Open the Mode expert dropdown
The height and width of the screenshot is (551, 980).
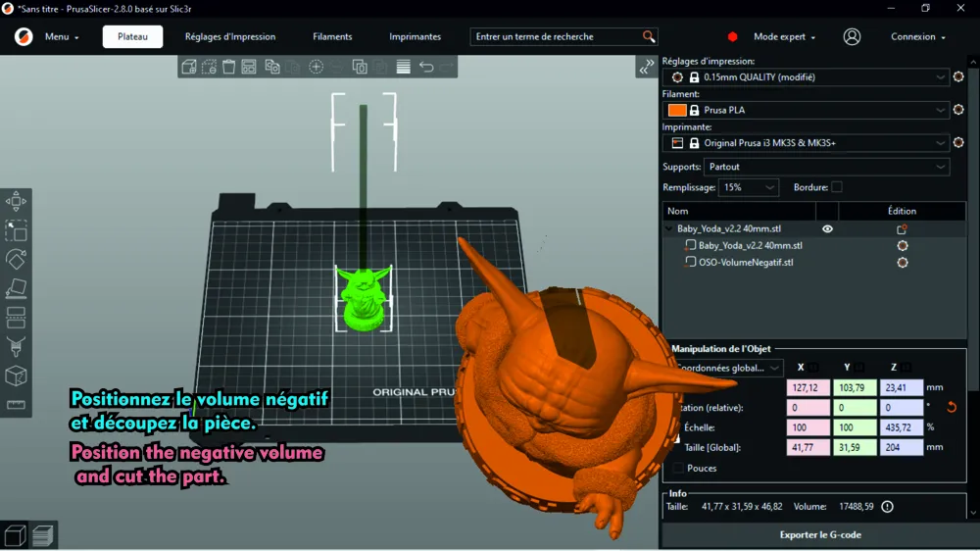[x=784, y=37]
